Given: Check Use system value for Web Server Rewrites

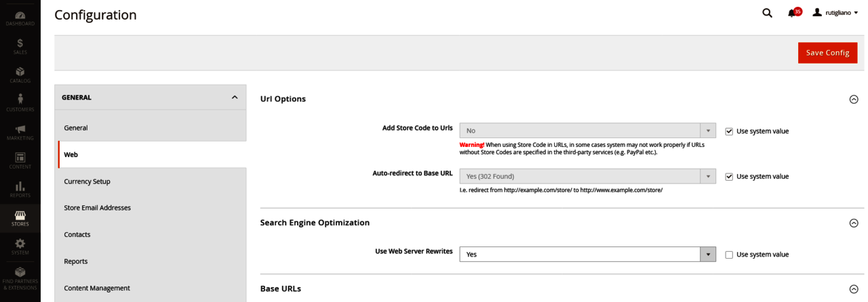Looking at the screenshot, I should [729, 255].
